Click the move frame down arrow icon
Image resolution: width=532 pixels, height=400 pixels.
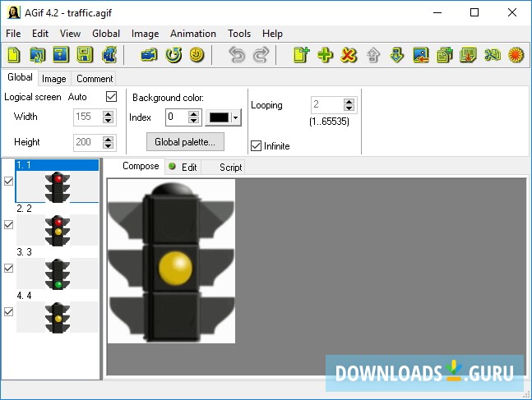(396, 55)
